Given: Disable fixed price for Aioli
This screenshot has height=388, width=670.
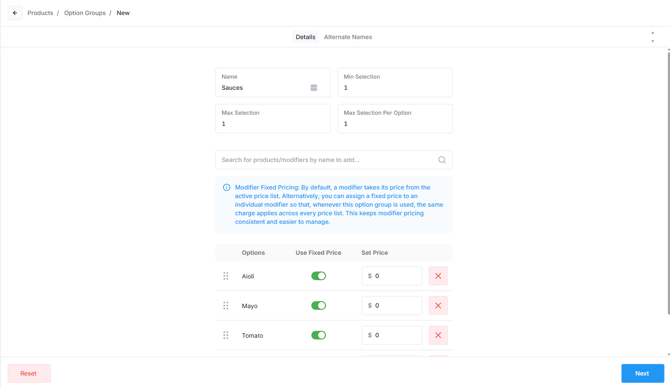Looking at the screenshot, I should [x=318, y=276].
